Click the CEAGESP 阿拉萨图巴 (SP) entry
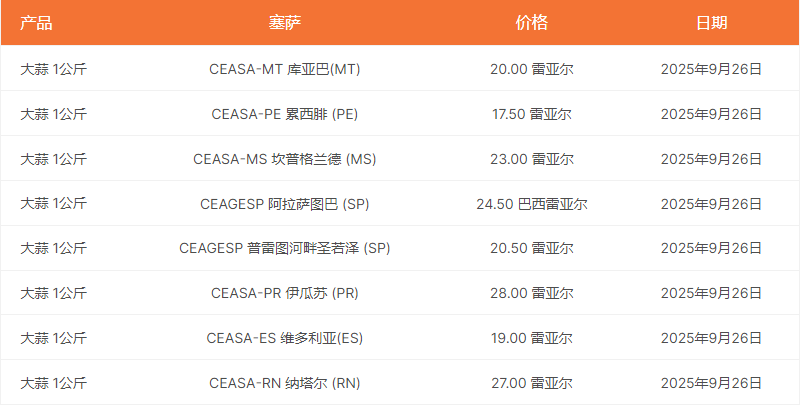The image size is (803, 405). coord(285,204)
